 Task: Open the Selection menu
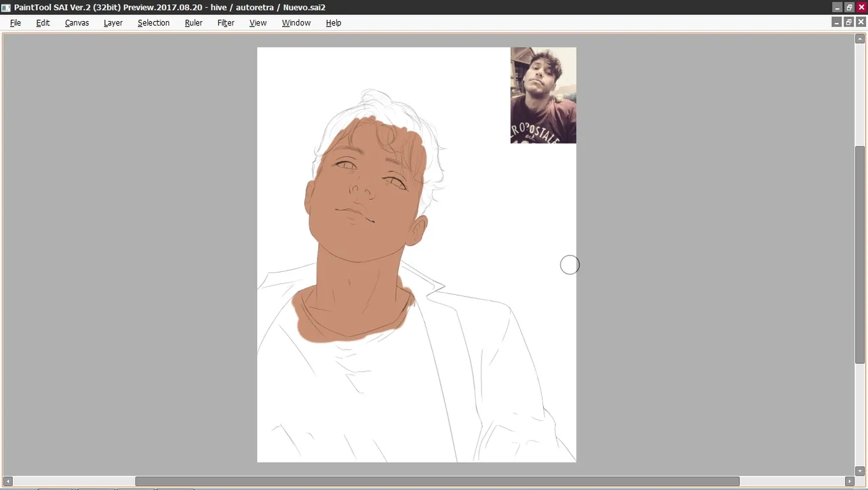153,22
